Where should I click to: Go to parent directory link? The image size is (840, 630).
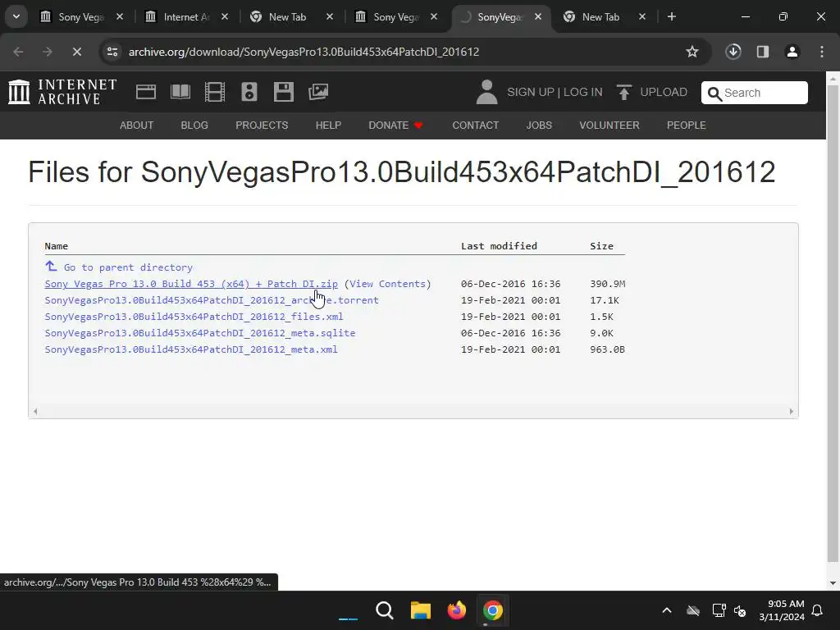pos(128,267)
